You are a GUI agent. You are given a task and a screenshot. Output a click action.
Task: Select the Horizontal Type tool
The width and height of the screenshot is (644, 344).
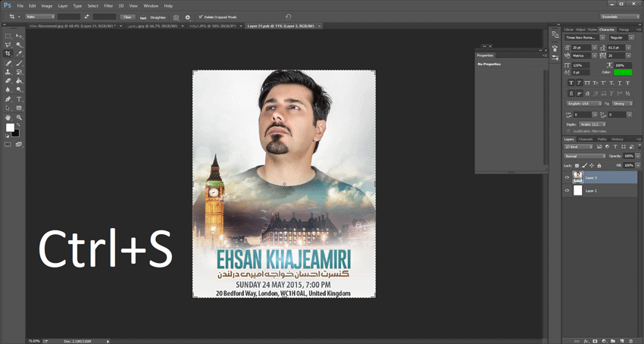pos(19,99)
